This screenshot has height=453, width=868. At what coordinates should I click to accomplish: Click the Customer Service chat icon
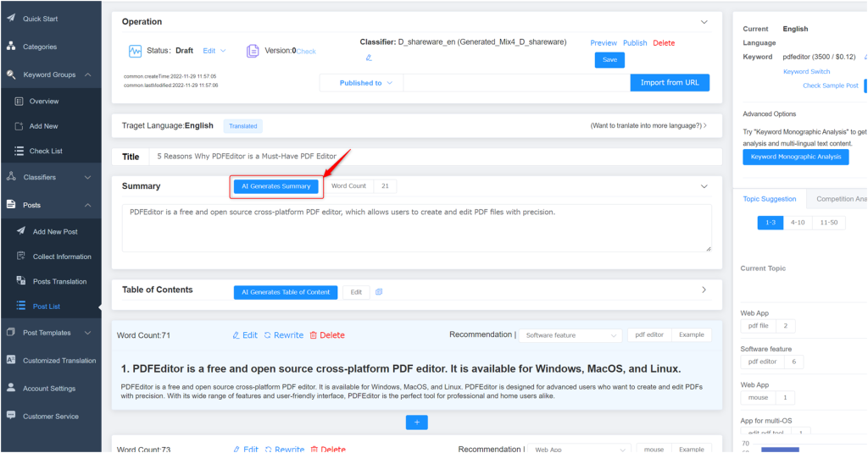click(x=11, y=416)
